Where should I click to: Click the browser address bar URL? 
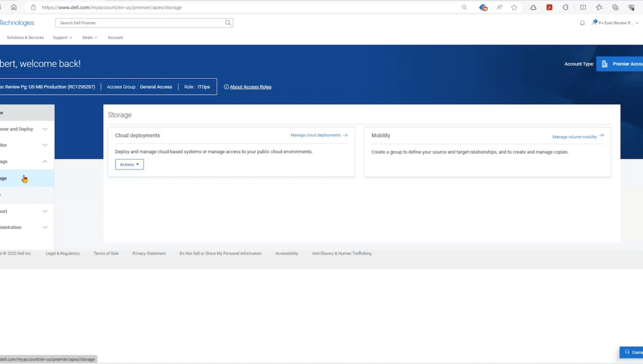112,7
